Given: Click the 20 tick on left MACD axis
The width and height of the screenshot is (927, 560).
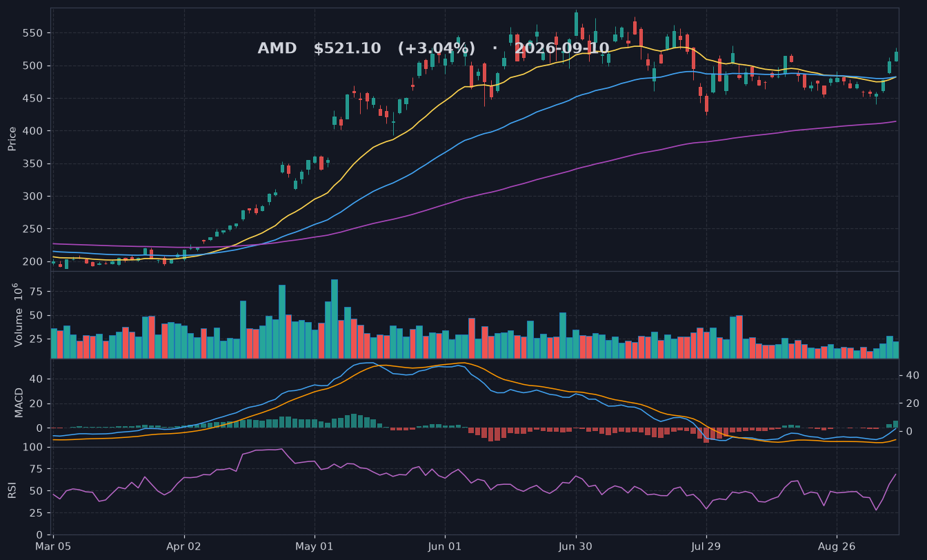Looking at the screenshot, I should tap(38, 403).
